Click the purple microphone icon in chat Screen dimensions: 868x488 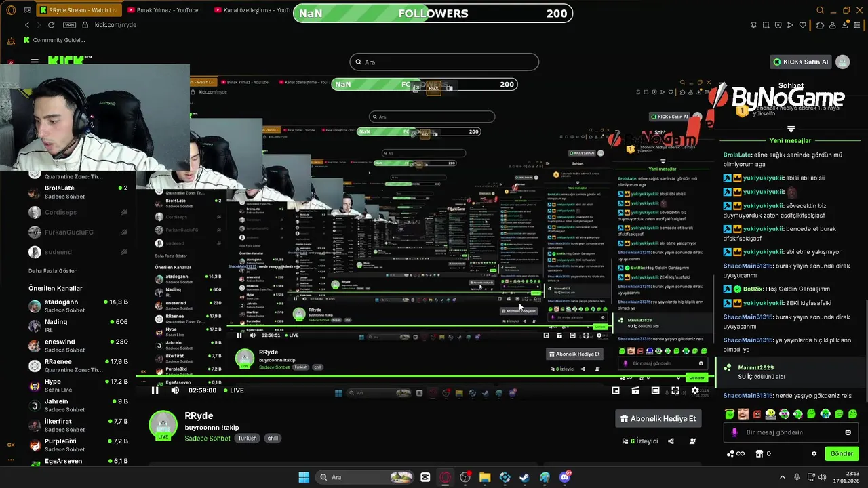tap(734, 432)
